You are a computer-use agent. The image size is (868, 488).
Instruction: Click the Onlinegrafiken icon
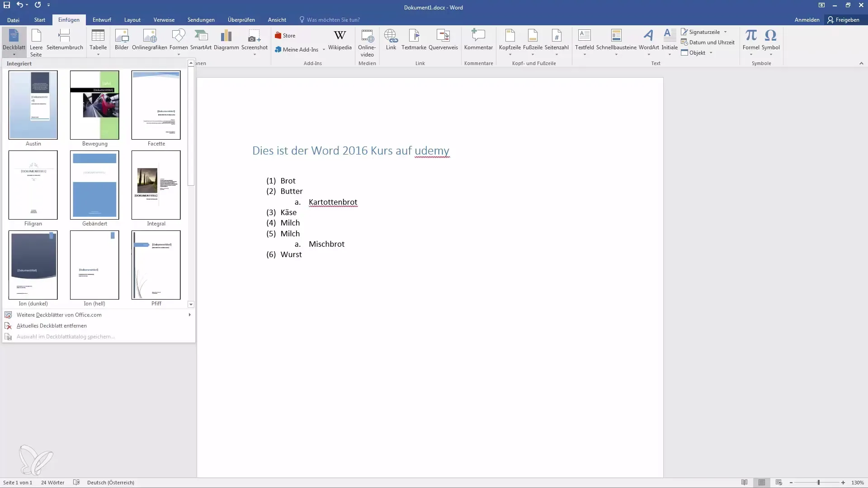pyautogui.click(x=150, y=40)
